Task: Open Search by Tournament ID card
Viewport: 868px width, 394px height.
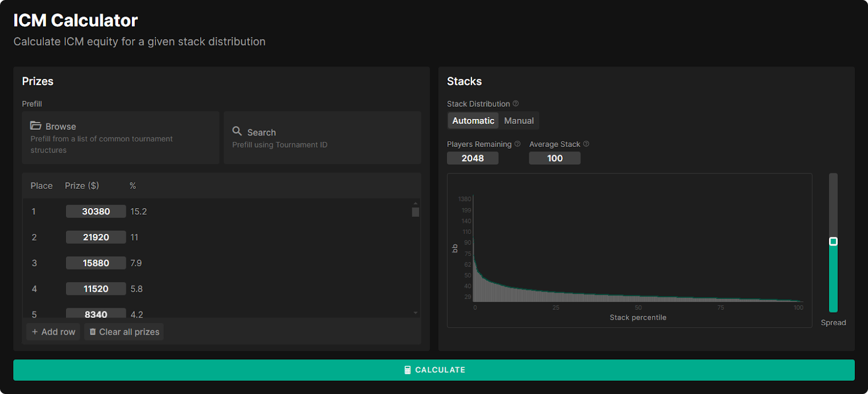Action: click(322, 138)
